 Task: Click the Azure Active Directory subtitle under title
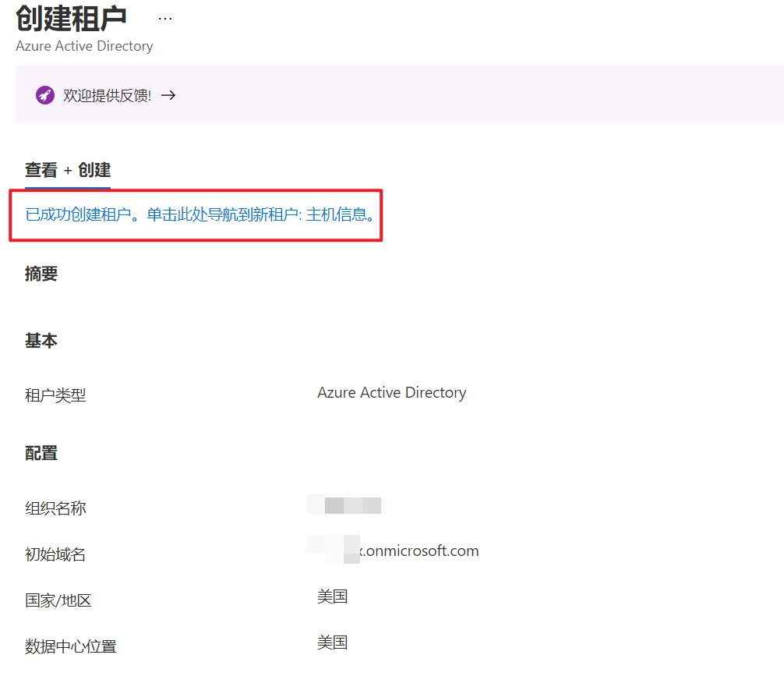tap(84, 46)
